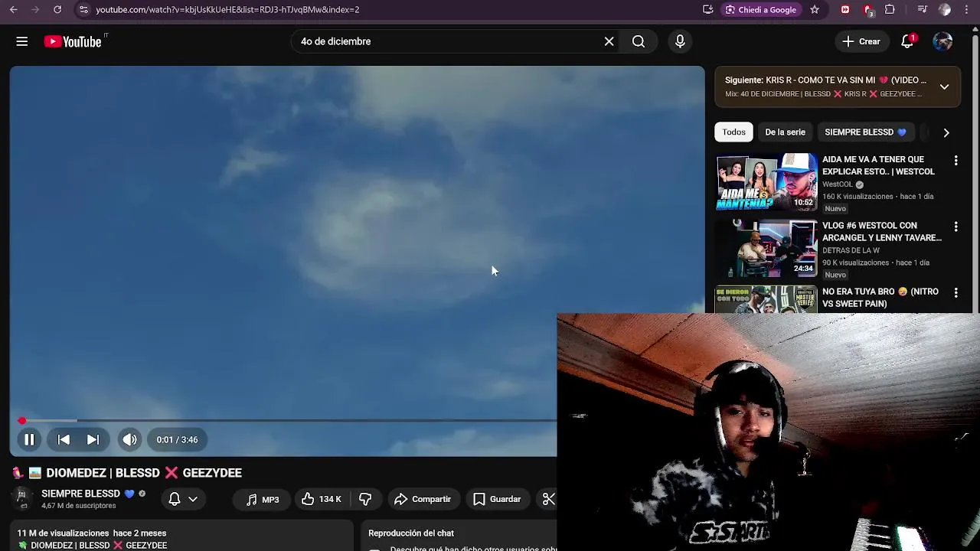Open the Crear menu button
Screen dimensions: 980x551
click(861, 41)
